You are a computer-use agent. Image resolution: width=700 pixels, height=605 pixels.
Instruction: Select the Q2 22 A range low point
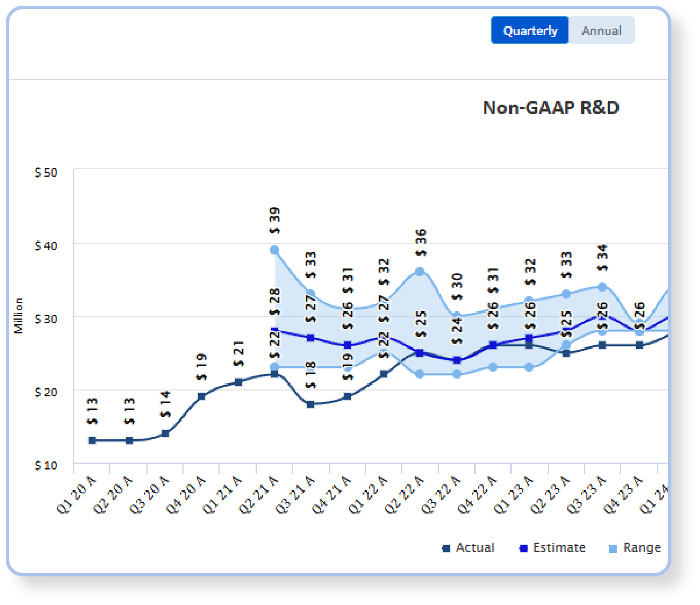(420, 374)
